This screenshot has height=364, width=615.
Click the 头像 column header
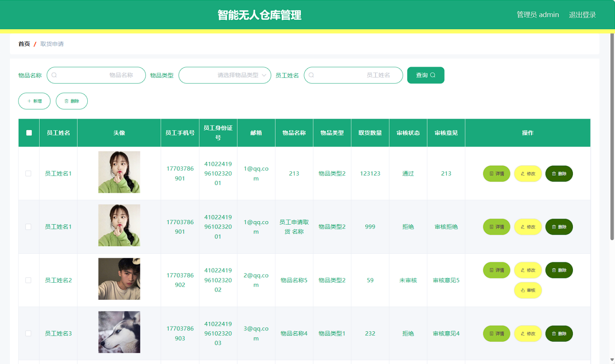[119, 133]
